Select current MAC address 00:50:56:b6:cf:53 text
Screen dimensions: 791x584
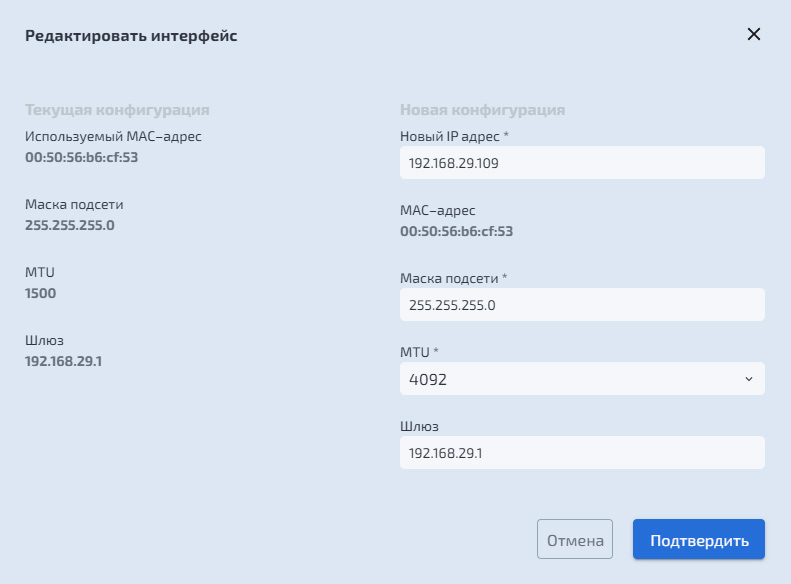tap(82, 157)
